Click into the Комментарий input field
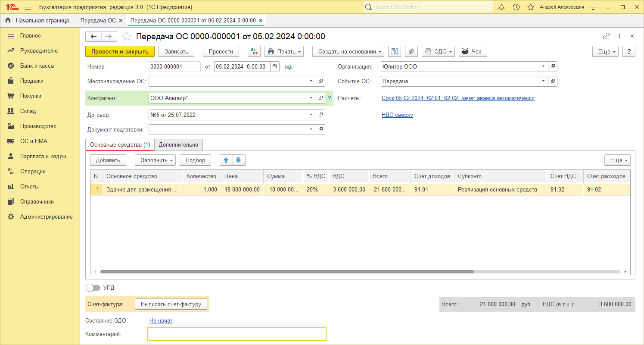The width and height of the screenshot is (644, 345). click(x=237, y=334)
